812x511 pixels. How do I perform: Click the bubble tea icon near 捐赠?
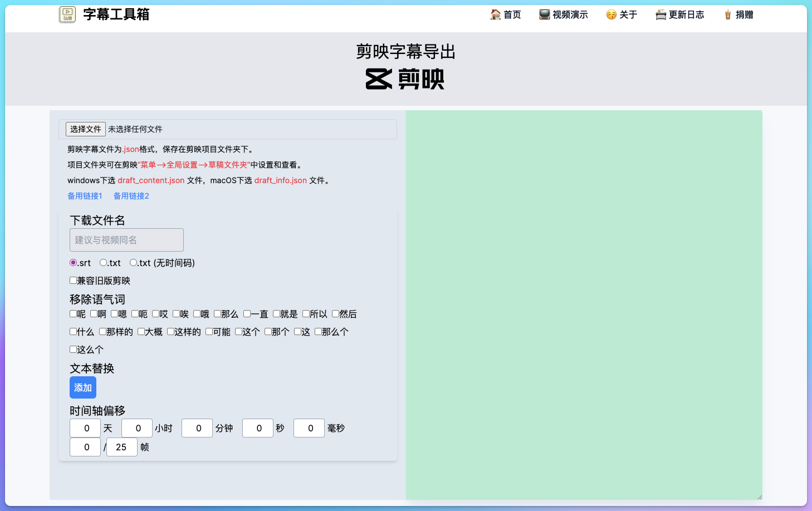(727, 14)
